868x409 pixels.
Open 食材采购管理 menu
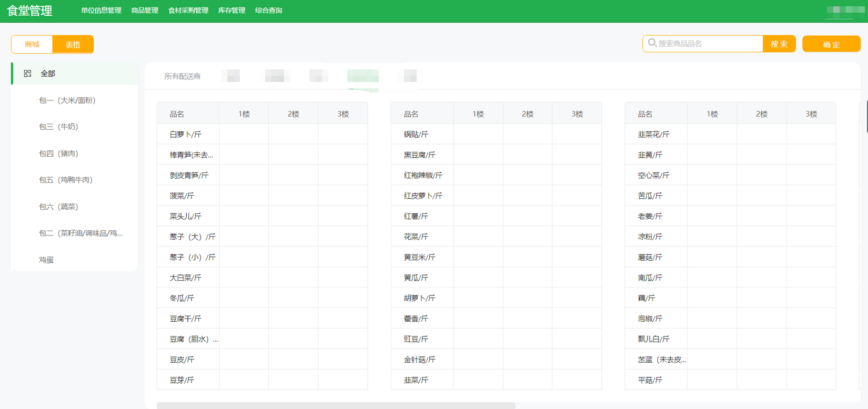(x=188, y=11)
